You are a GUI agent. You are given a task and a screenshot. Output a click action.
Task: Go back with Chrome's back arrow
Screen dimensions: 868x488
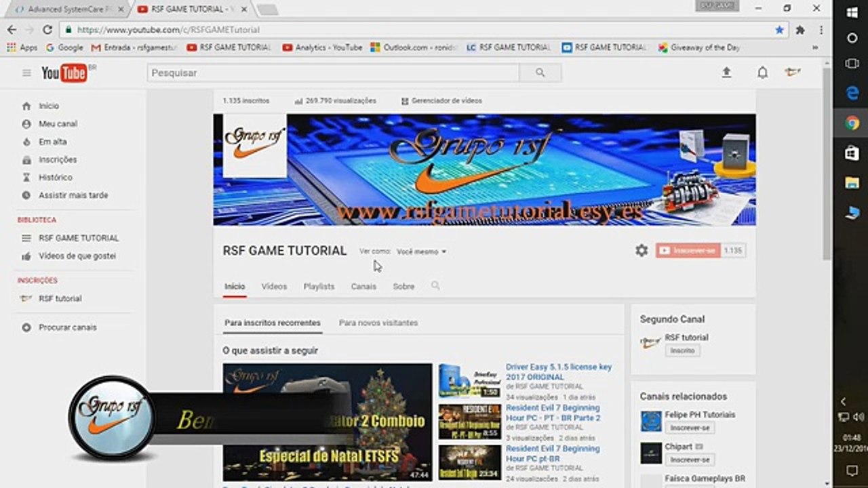(x=12, y=30)
